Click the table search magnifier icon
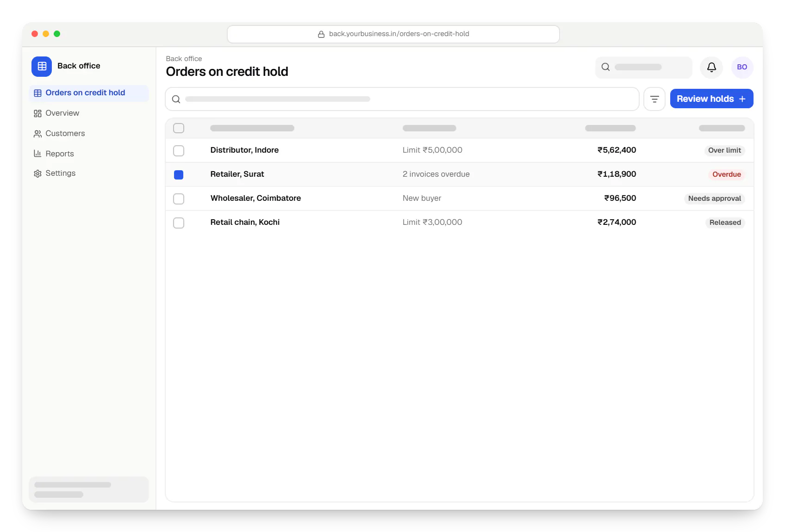 [x=176, y=99]
